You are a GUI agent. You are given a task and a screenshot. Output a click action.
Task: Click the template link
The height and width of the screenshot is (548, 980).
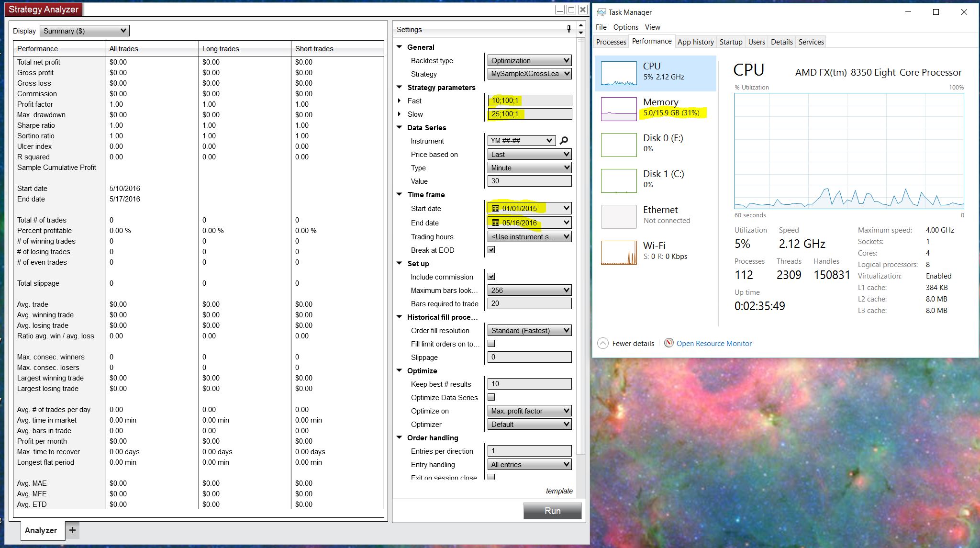[x=559, y=491]
